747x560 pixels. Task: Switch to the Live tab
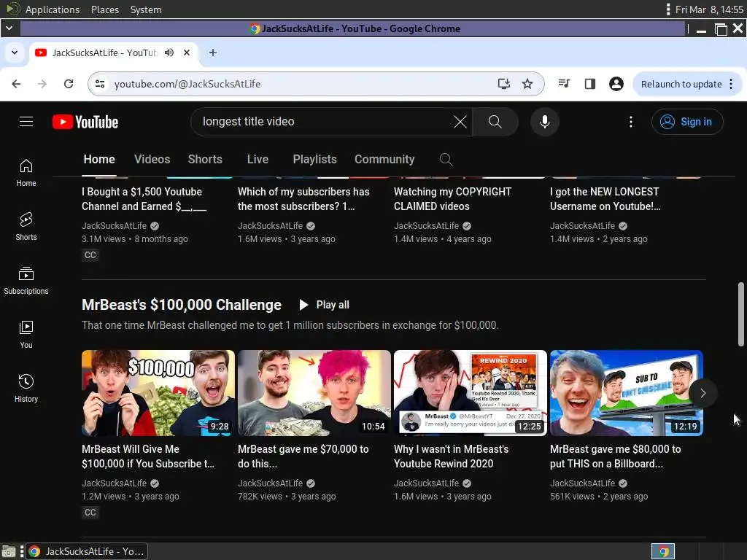click(258, 160)
